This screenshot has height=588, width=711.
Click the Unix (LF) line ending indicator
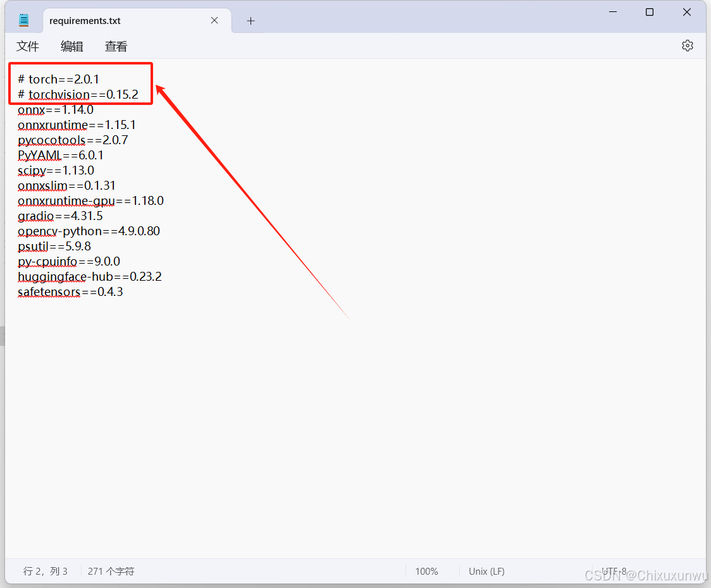[x=486, y=571]
